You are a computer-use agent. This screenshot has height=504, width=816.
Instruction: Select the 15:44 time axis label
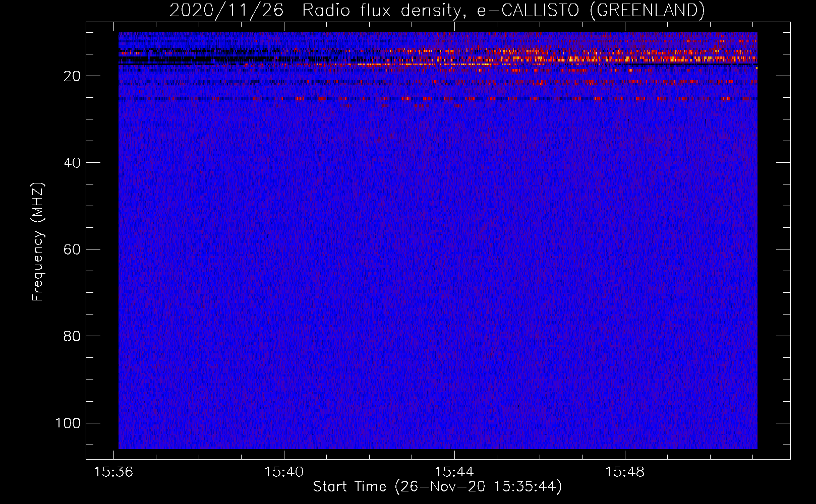454,472
